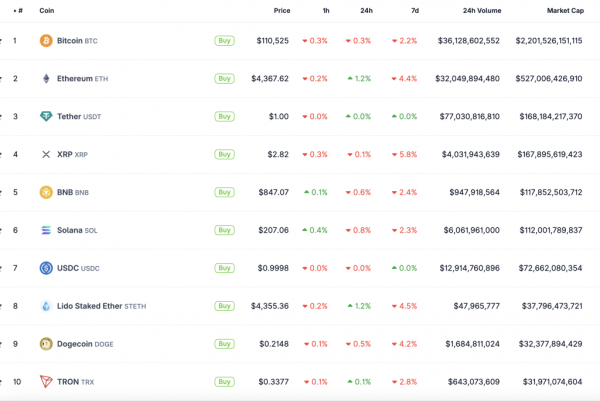The image size is (600, 401).
Task: Open the Ethereum ETH coin page
Action: pos(82,78)
